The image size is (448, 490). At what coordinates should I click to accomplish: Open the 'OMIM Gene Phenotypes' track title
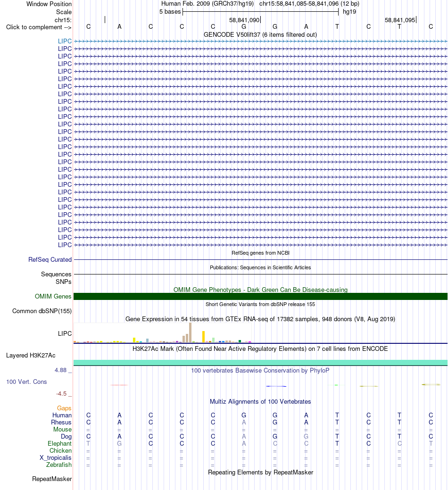coord(260,290)
